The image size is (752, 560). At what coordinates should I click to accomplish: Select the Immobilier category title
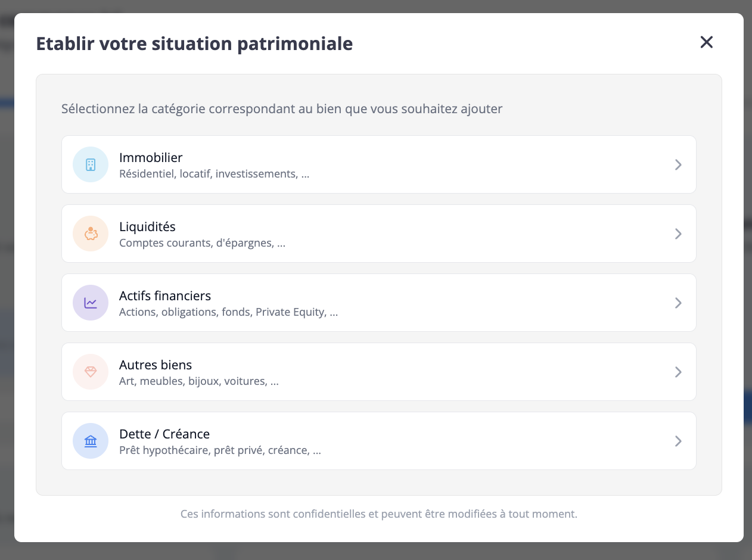tap(151, 158)
